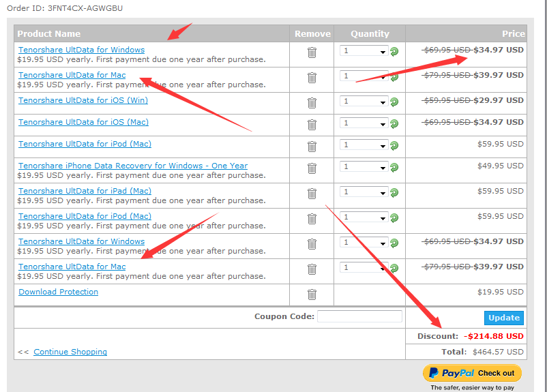Screen dimensions: 547x392
Task: Open quantity dropdown for first UltData for Windows
Action: point(364,51)
